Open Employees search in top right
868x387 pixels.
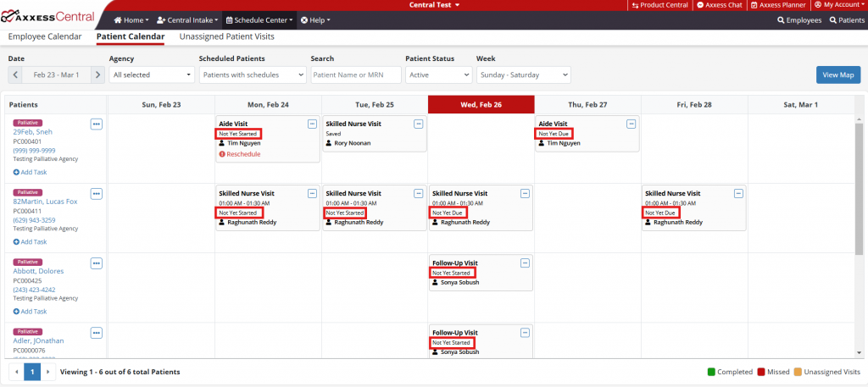click(799, 19)
